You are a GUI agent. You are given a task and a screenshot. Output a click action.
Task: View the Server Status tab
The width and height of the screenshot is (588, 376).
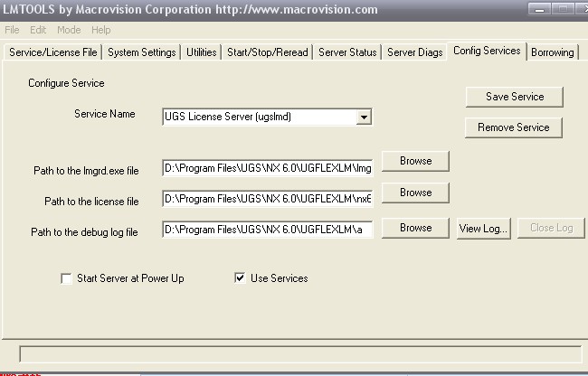coord(347,52)
